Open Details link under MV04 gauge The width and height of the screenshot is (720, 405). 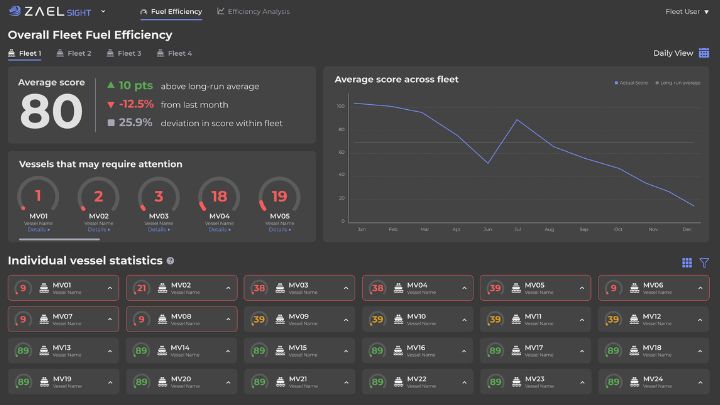pyautogui.click(x=219, y=229)
